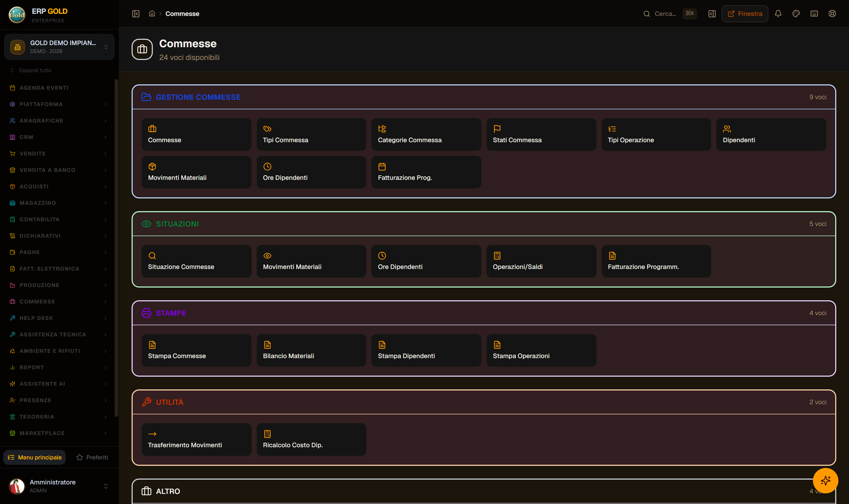The width and height of the screenshot is (849, 504).
Task: Open the Stampa Dipendenti tile
Action: 426,350
